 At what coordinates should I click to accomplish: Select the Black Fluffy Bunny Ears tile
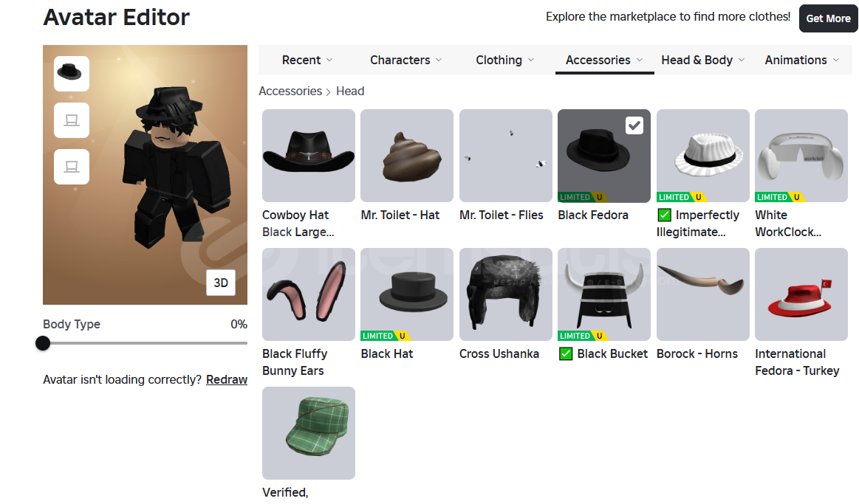point(309,294)
